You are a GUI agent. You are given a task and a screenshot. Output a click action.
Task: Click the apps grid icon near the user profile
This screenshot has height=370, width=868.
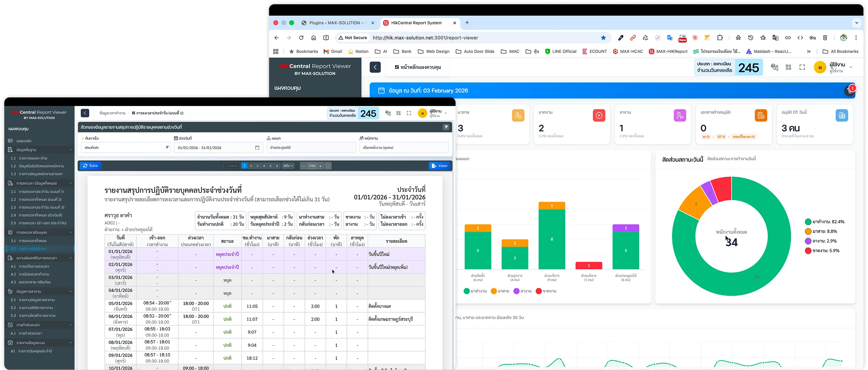(398, 113)
